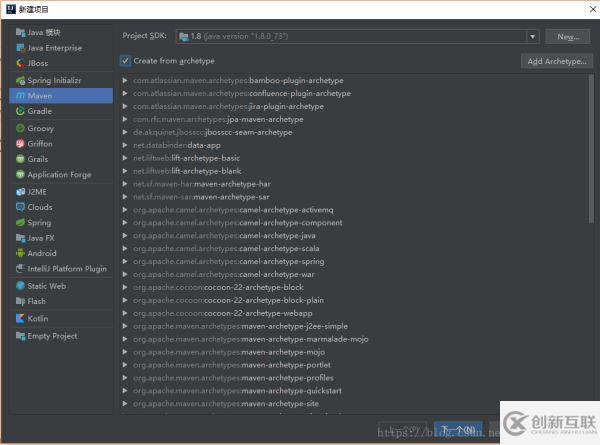
Task: Click the Griffon icon
Action: (x=20, y=143)
